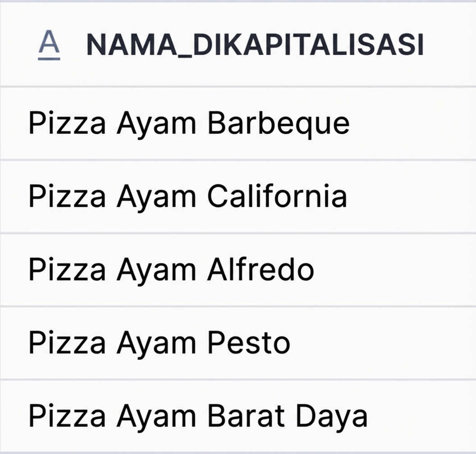476x454 pixels.
Task: Select the NAMA_DIKAPITALISASI column header
Action: (x=255, y=44)
